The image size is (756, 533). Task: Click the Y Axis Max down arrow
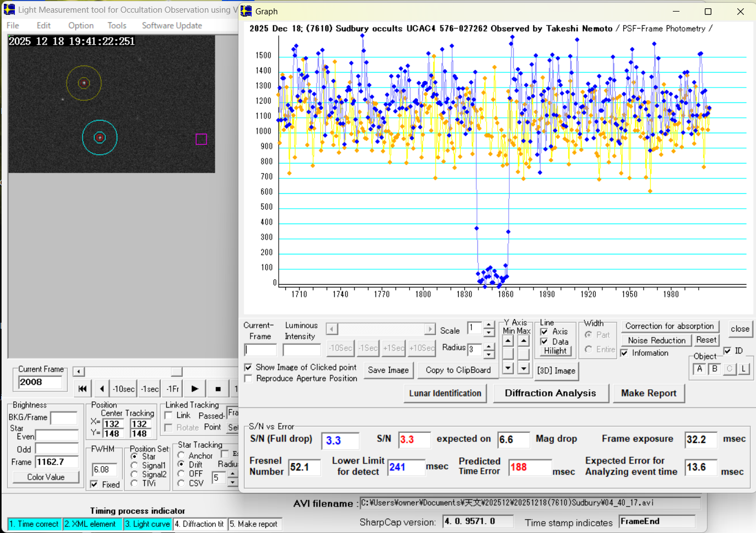coord(524,368)
